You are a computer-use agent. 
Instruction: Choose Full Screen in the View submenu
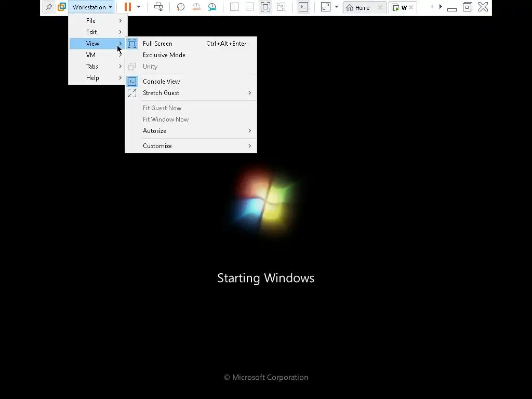pos(191,44)
